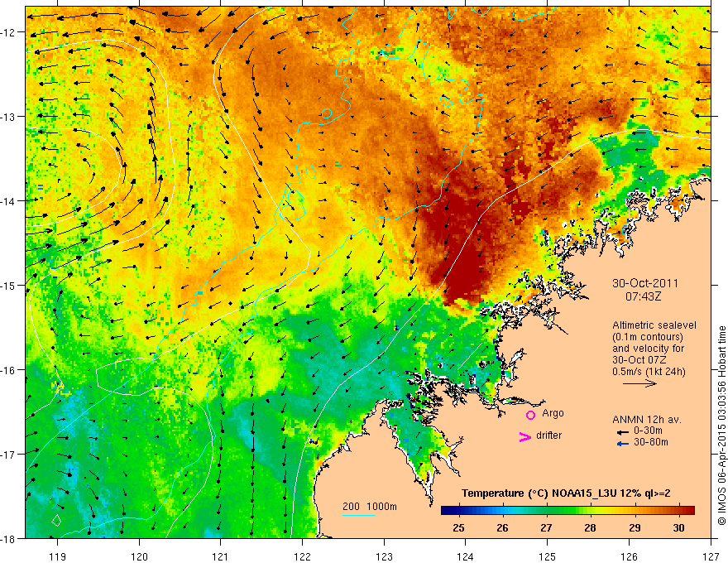Click the black 0-30m ANMN arrow

click(x=623, y=432)
